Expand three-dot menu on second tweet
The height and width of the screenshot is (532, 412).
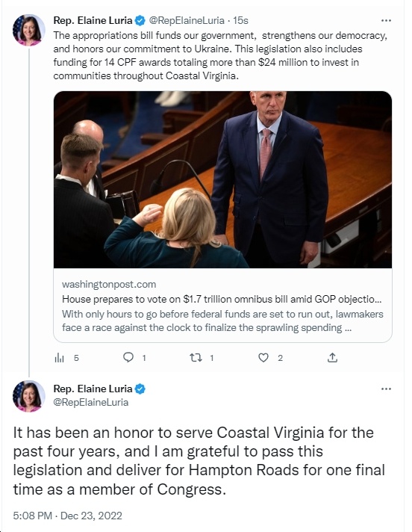(386, 389)
